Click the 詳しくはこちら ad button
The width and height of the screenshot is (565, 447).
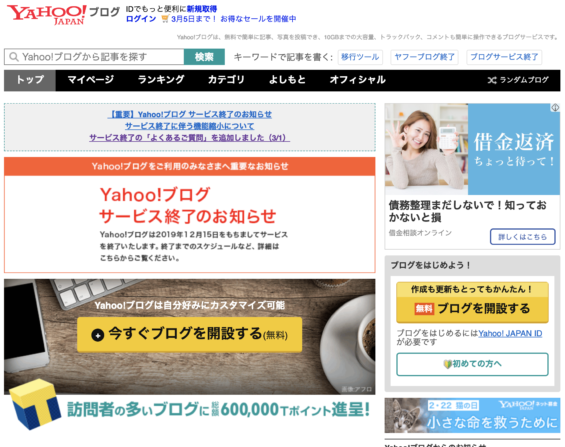click(x=522, y=237)
